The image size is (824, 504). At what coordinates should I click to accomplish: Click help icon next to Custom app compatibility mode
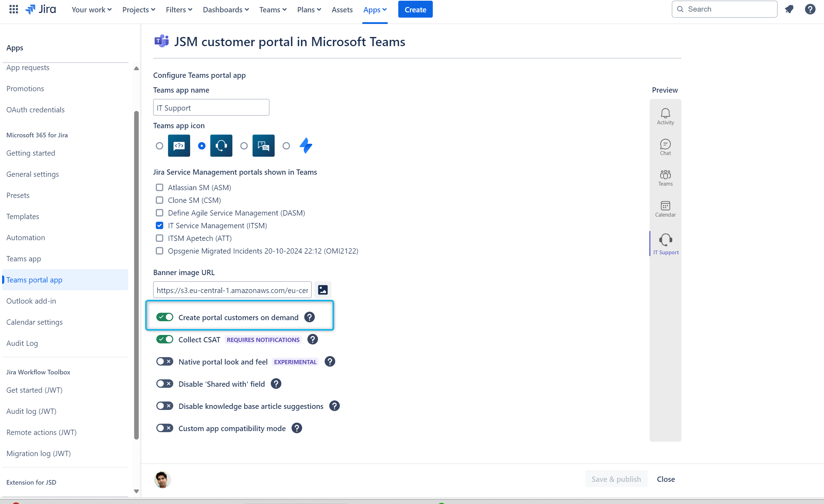point(297,428)
